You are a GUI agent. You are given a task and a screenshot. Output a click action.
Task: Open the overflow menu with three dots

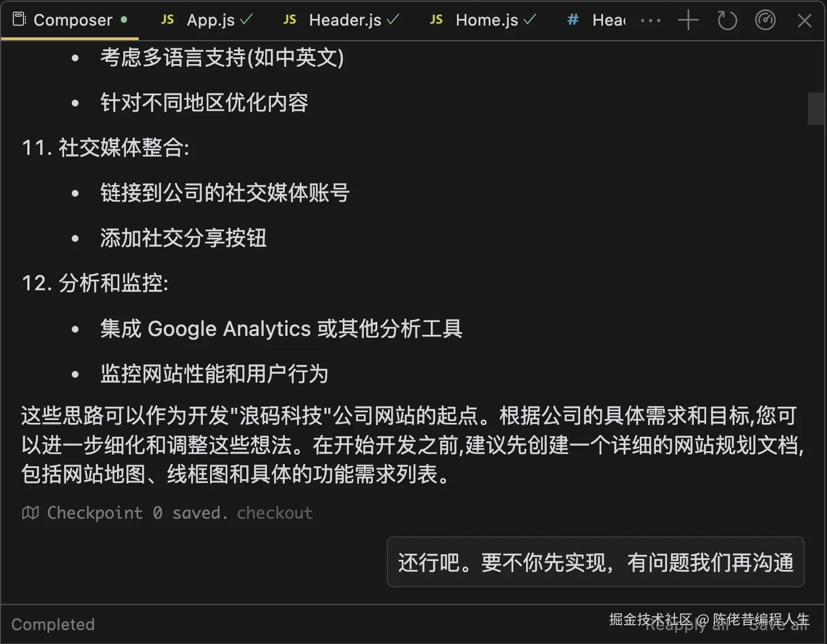[x=651, y=20]
